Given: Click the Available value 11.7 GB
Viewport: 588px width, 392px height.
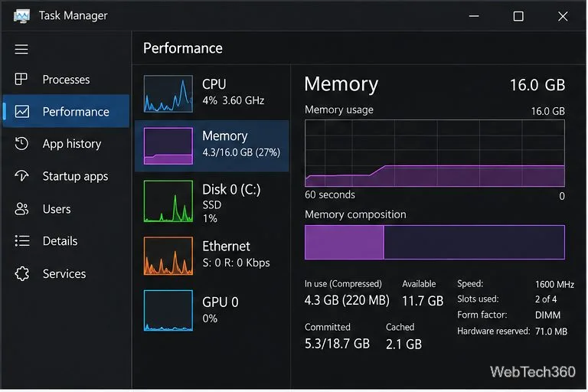Looking at the screenshot, I should 423,301.
